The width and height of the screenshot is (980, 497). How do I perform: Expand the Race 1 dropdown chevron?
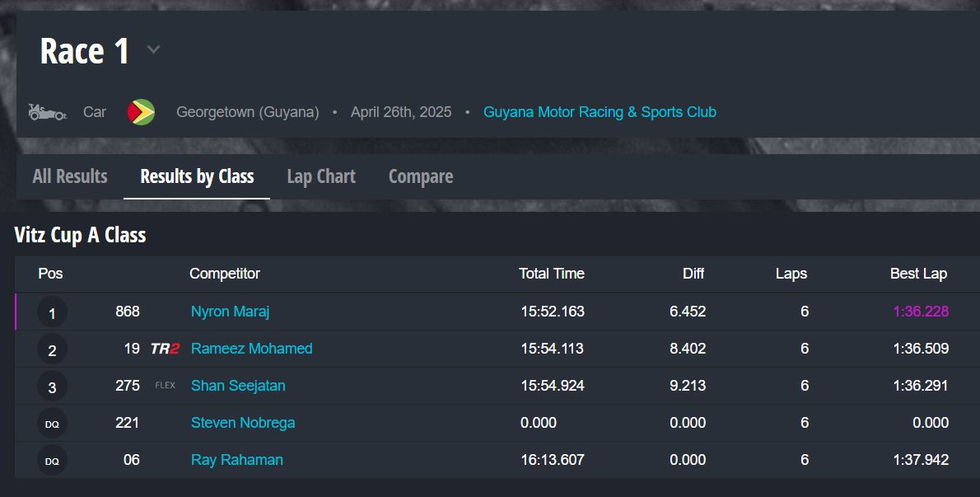point(153,50)
